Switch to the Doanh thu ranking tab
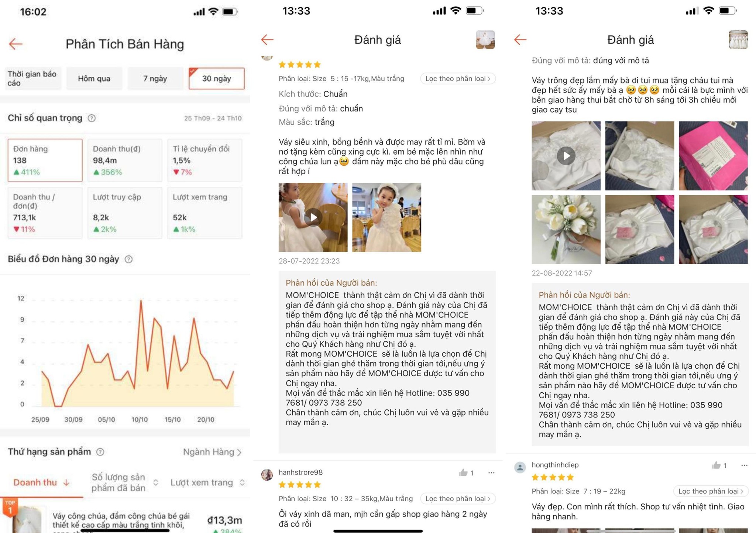The height and width of the screenshot is (533, 756). [41, 482]
